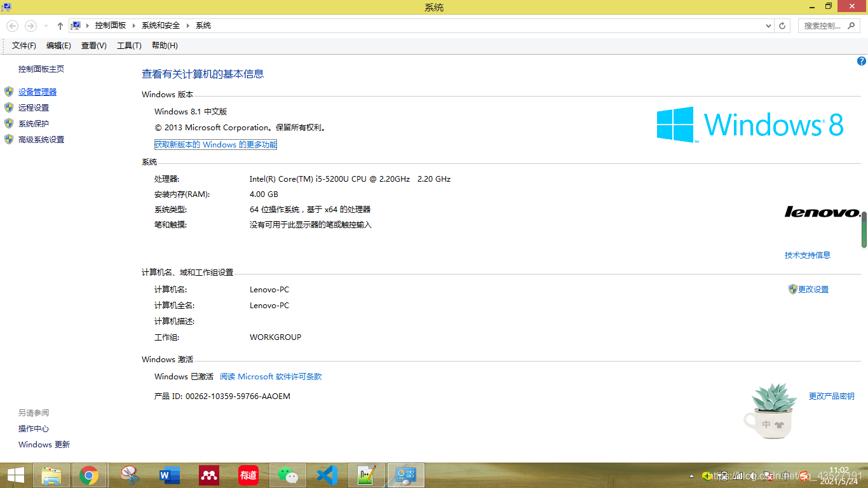The width and height of the screenshot is (868, 488).
Task: Open the 文件(F) menu
Action: point(24,46)
